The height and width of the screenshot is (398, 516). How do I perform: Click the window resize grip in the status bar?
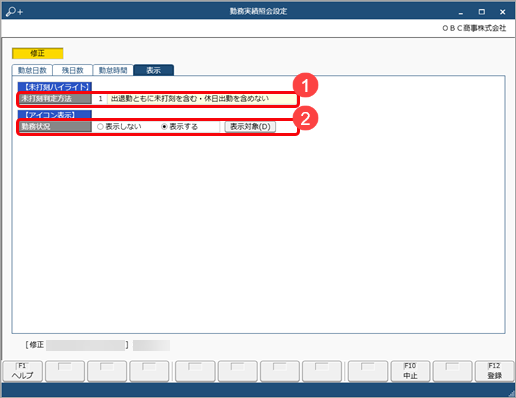point(511,393)
